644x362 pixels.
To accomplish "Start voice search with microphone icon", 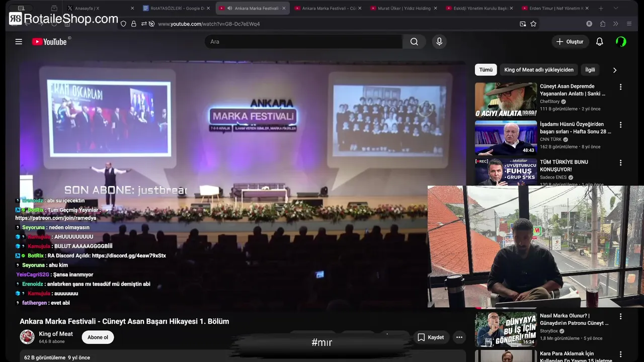I will [x=439, y=42].
